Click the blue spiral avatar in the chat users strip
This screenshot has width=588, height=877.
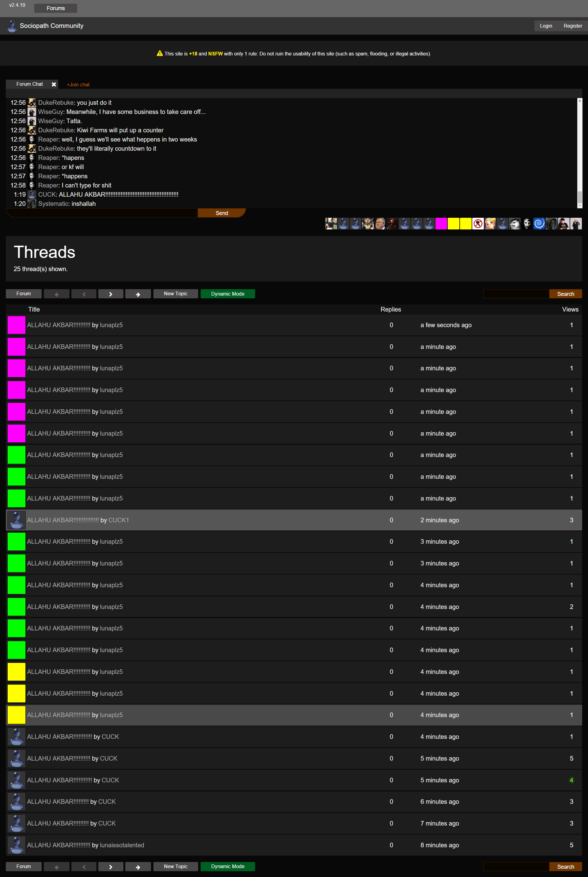(539, 224)
